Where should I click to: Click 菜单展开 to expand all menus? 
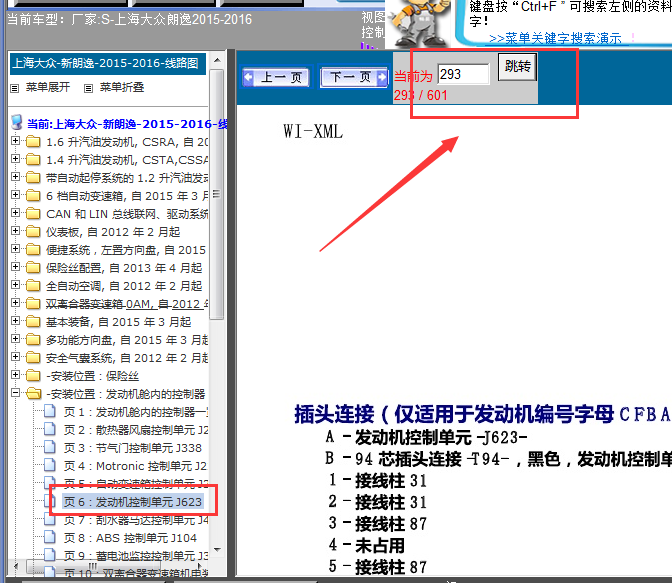point(48,87)
